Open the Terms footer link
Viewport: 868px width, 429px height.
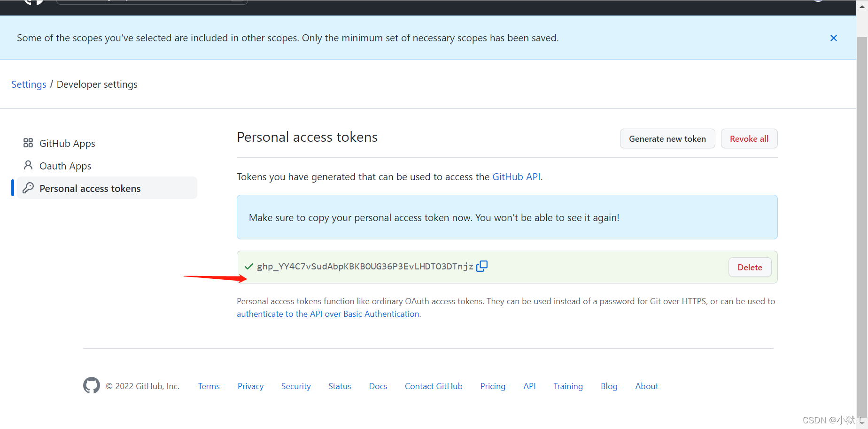[209, 386]
